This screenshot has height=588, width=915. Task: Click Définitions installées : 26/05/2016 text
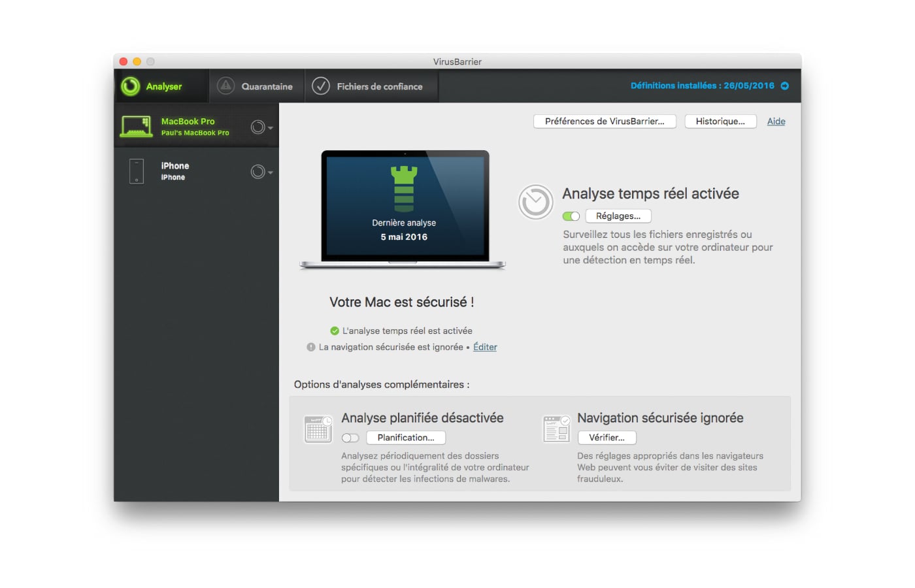coord(702,86)
